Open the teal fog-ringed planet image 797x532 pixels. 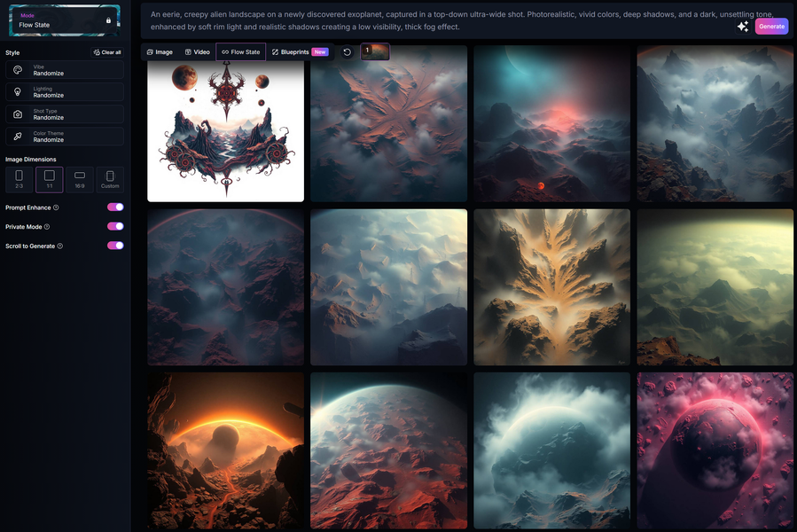pyautogui.click(x=552, y=450)
